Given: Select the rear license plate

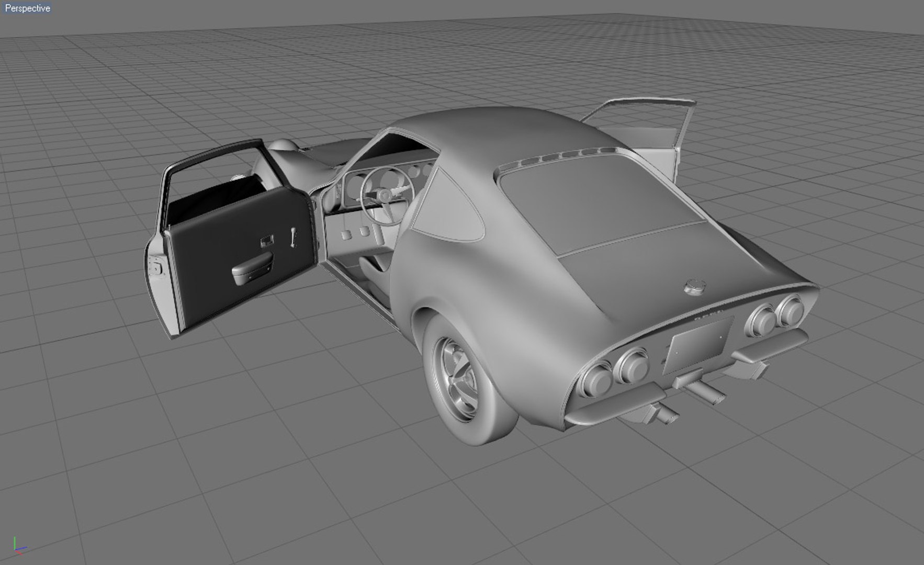Looking at the screenshot, I should tap(698, 345).
